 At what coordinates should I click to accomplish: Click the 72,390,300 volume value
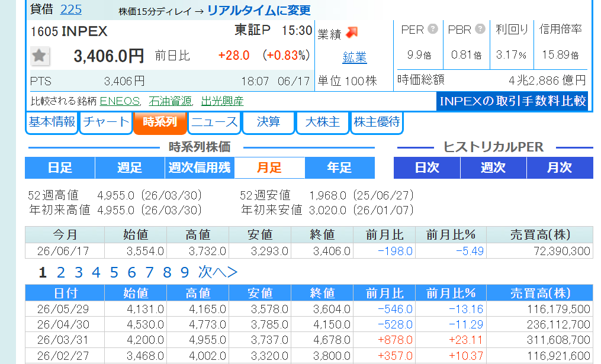pyautogui.click(x=562, y=251)
